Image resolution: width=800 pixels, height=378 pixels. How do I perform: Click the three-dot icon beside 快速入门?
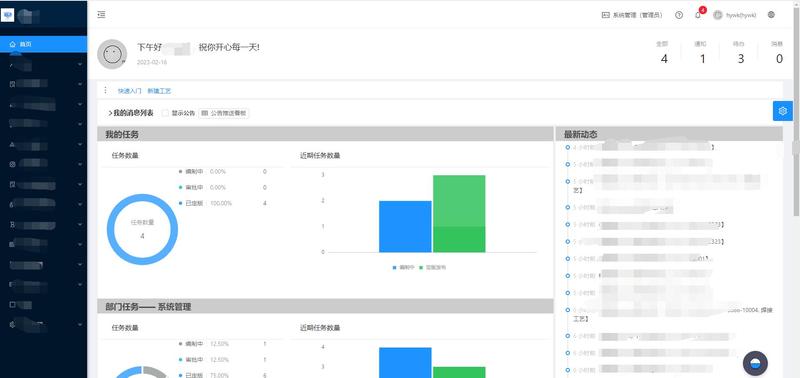point(106,90)
